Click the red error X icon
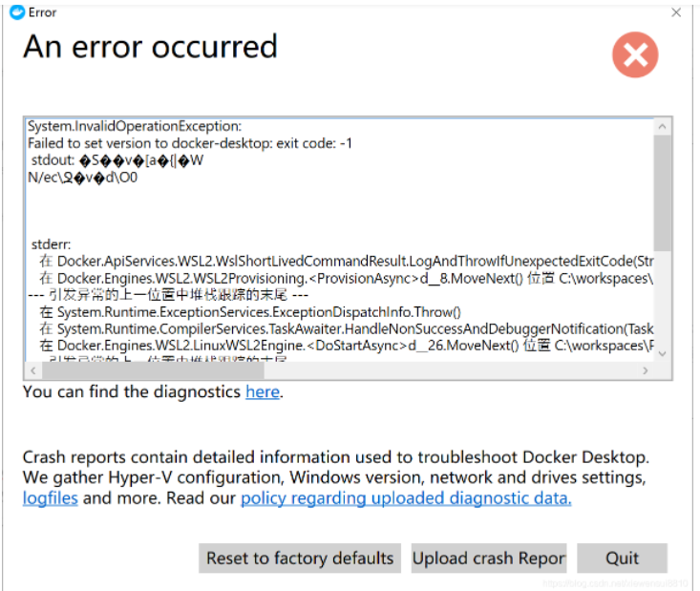This screenshot has width=700, height=591. click(635, 55)
